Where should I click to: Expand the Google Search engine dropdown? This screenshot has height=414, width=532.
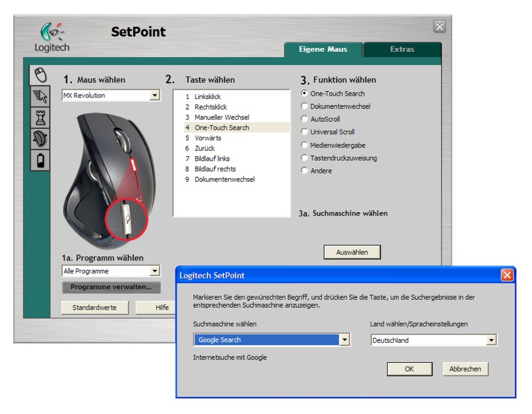tap(344, 340)
